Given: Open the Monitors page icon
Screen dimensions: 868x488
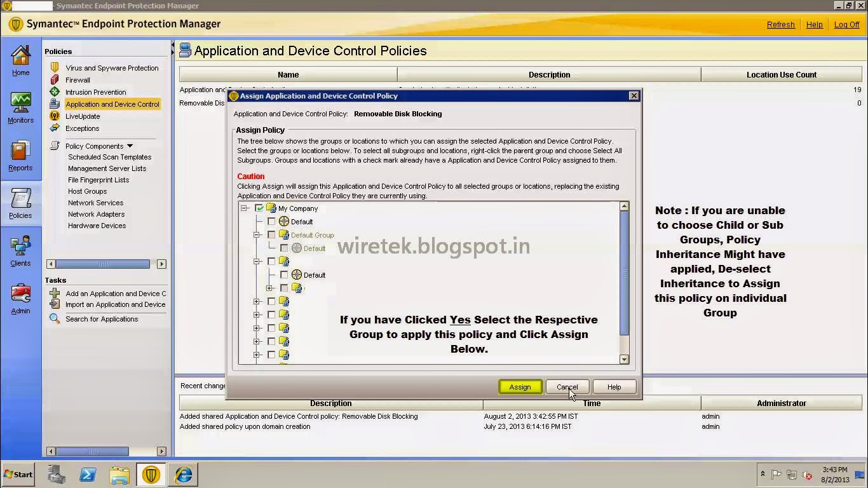Looking at the screenshot, I should point(20,104).
